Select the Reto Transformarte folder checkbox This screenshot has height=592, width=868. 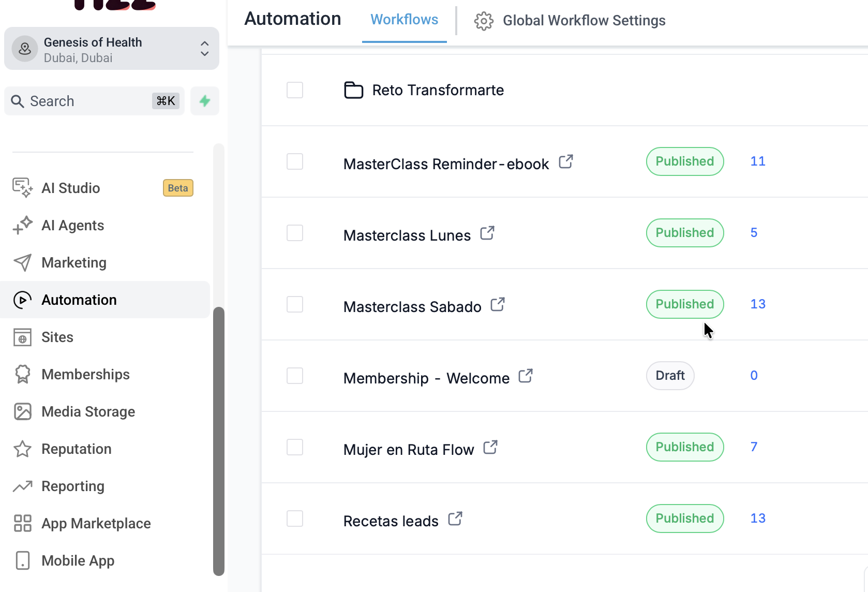(295, 90)
